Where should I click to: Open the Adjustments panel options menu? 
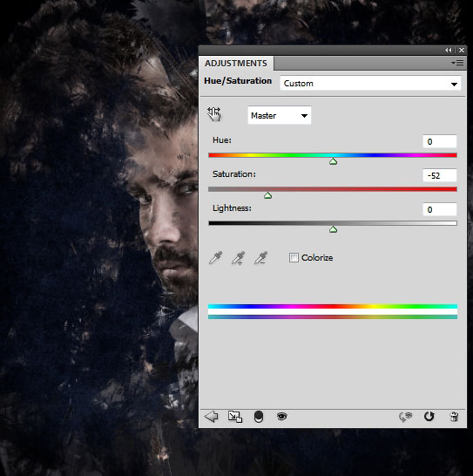click(x=457, y=63)
